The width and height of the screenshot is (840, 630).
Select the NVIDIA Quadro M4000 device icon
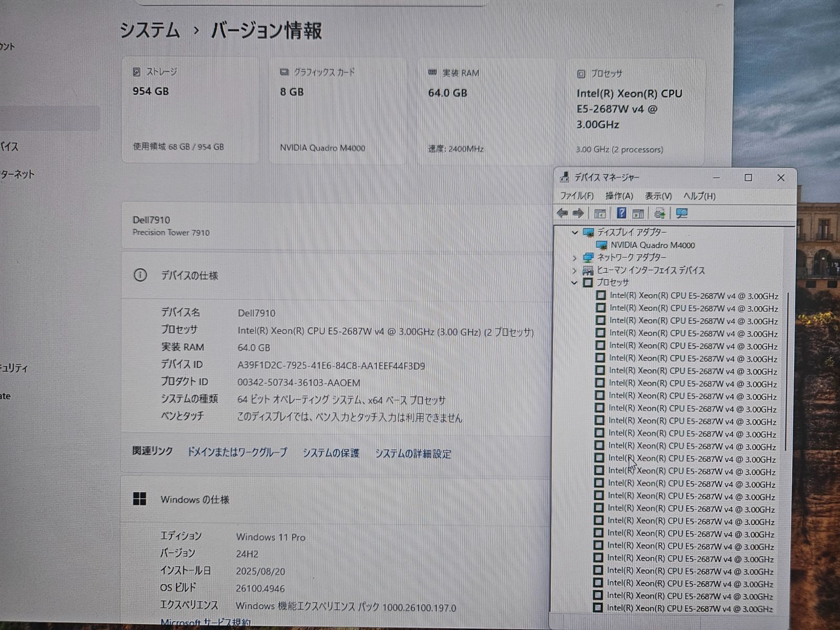602,245
